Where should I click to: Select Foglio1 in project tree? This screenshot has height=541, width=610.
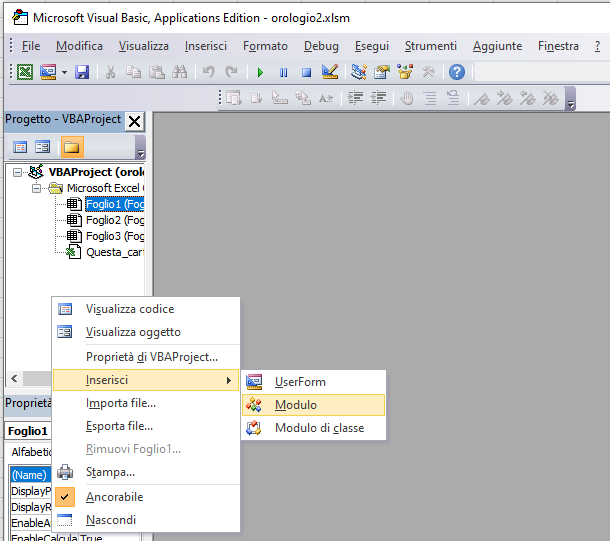114,204
